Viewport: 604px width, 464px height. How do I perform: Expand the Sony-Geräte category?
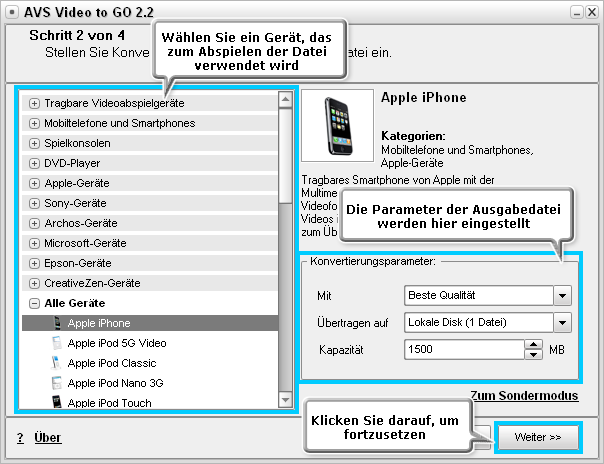click(x=34, y=203)
